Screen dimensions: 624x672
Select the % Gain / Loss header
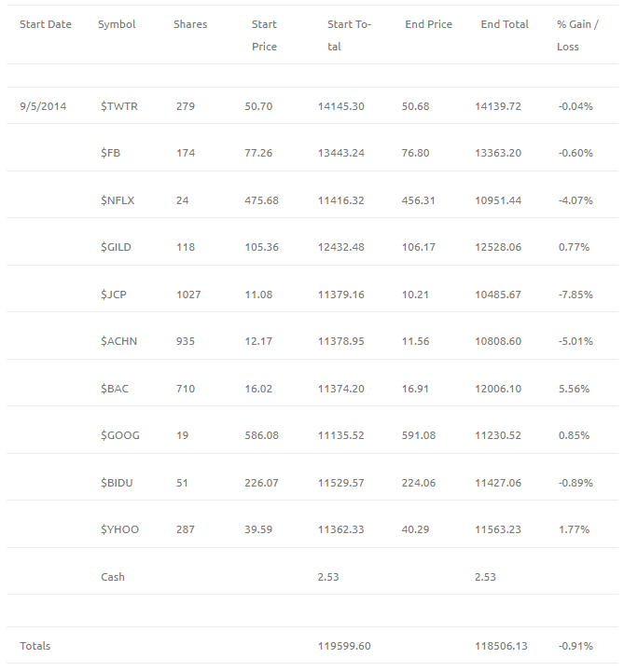(577, 35)
